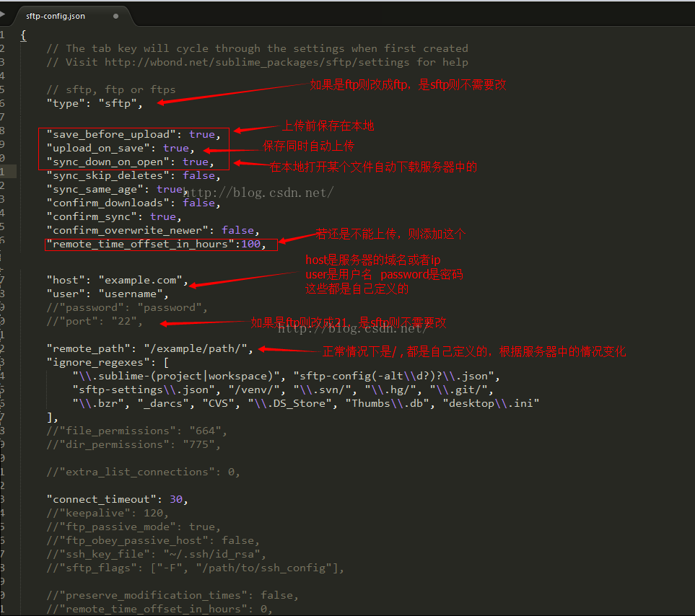Click the "confirm_sync" line
695x616 pixels.
point(114,216)
